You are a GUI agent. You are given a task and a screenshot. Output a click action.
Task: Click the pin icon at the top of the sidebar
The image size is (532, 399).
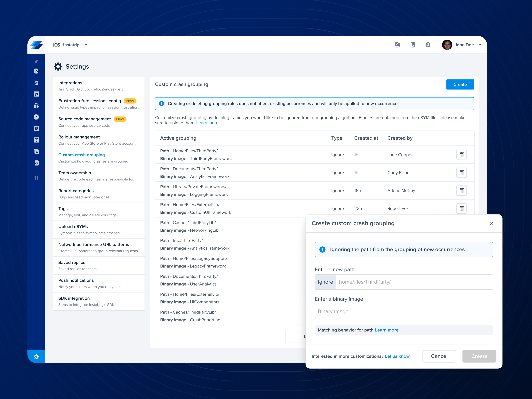(36, 61)
